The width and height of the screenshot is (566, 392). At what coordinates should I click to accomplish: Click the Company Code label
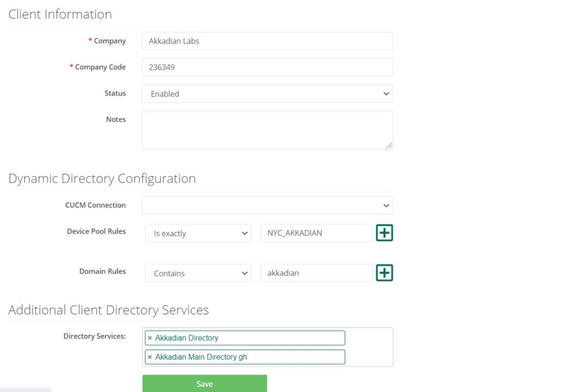point(100,67)
